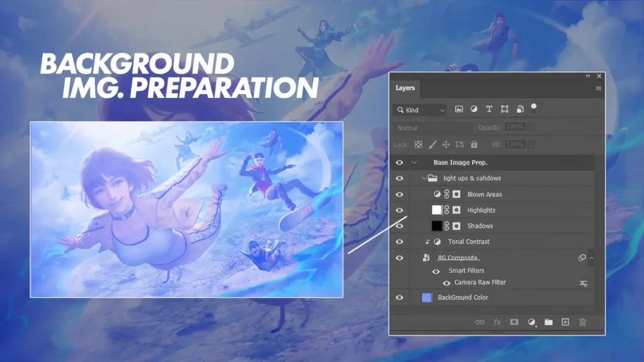Toggle visibility of BackGround Color layer
This screenshot has width=644, height=362.
click(x=399, y=298)
